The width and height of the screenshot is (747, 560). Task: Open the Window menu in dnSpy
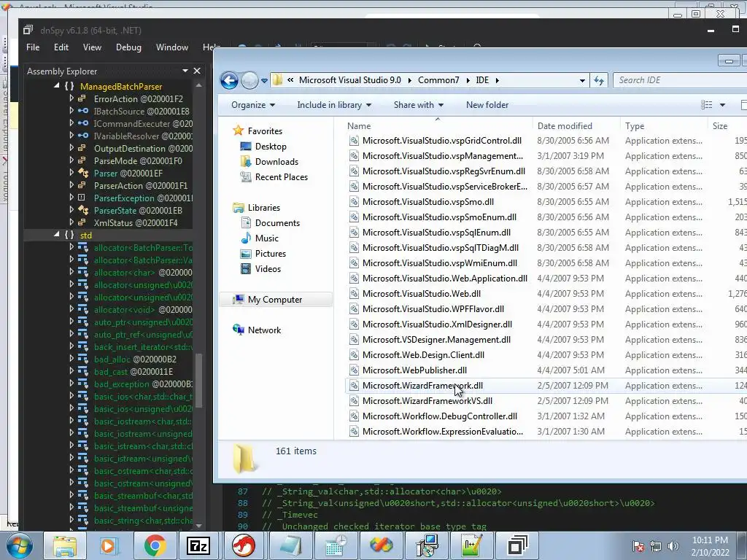(172, 47)
